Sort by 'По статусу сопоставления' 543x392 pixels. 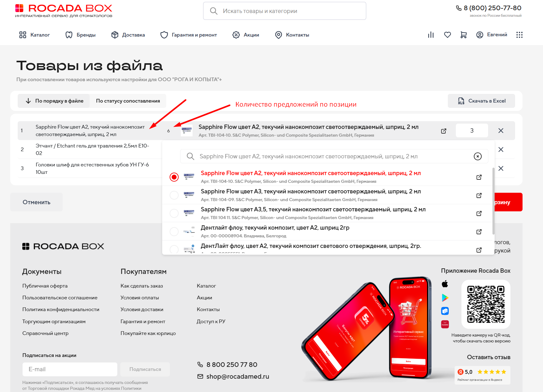pyautogui.click(x=128, y=101)
